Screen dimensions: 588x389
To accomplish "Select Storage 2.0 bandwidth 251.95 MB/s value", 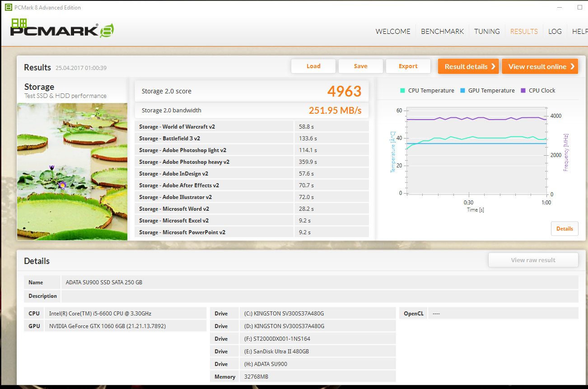I will pyautogui.click(x=335, y=111).
